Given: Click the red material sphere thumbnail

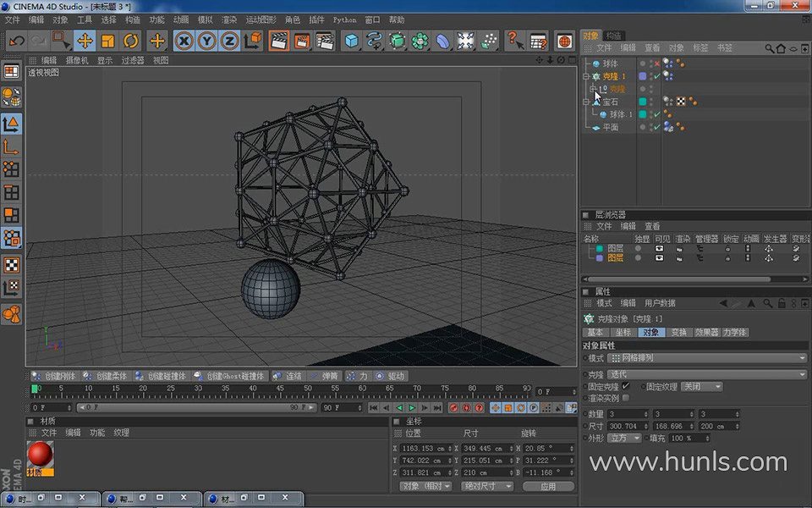Looking at the screenshot, I should (40, 455).
